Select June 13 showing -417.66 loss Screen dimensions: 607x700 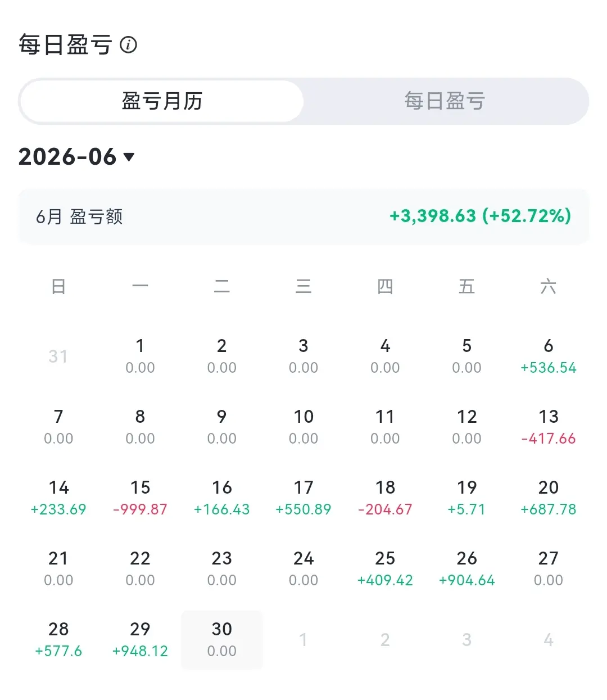coord(549,427)
